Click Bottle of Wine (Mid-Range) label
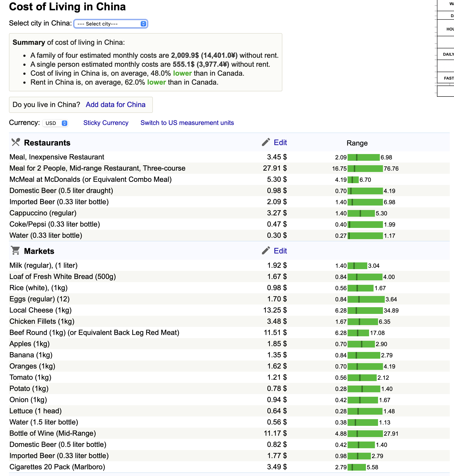The image size is (454, 476). (53, 433)
